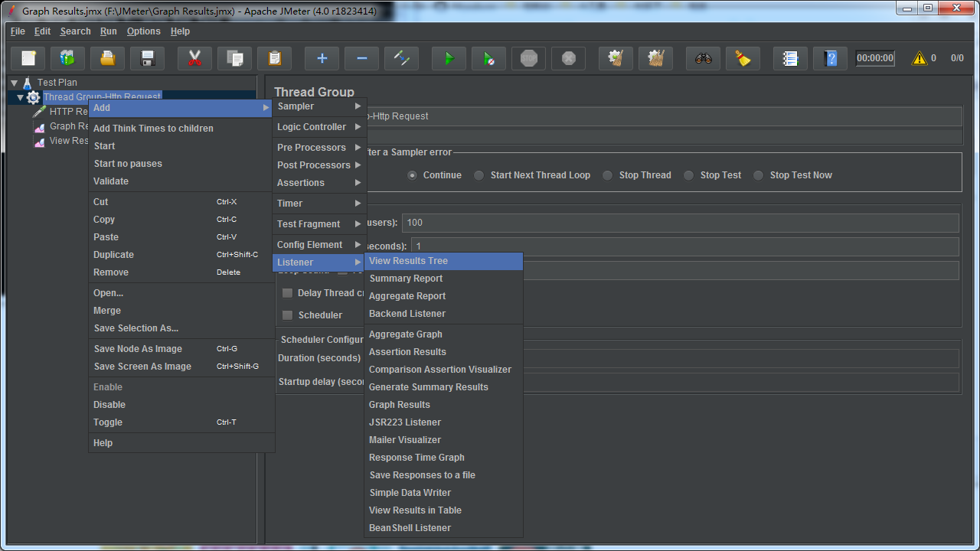Image resolution: width=980 pixels, height=551 pixels.
Task: Choose View Results Tree listener
Action: tap(444, 261)
